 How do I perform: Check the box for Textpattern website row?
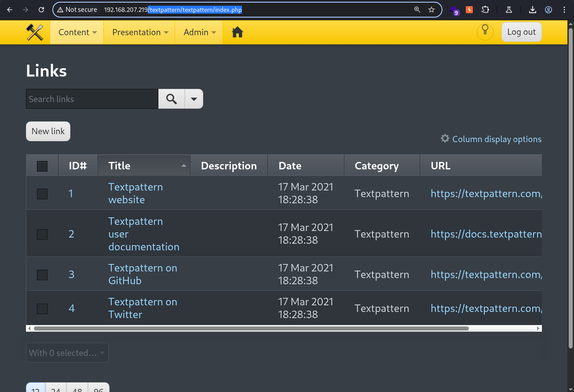[x=42, y=194]
